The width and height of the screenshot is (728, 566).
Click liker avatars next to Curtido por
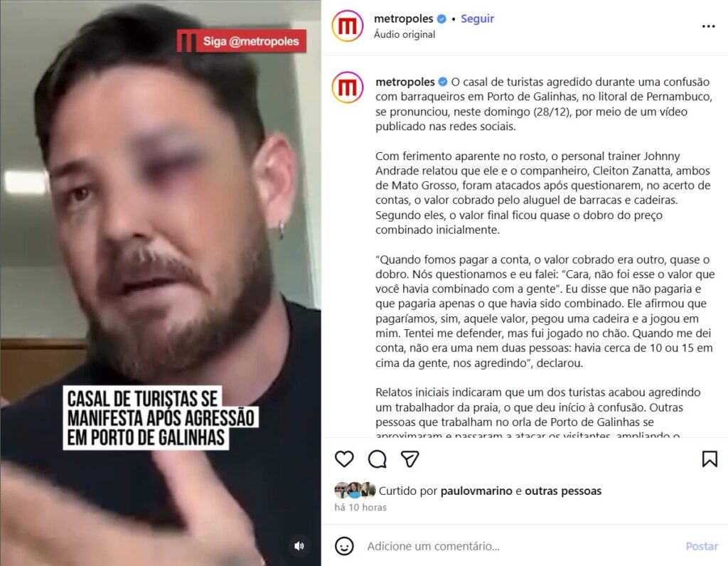point(355,491)
